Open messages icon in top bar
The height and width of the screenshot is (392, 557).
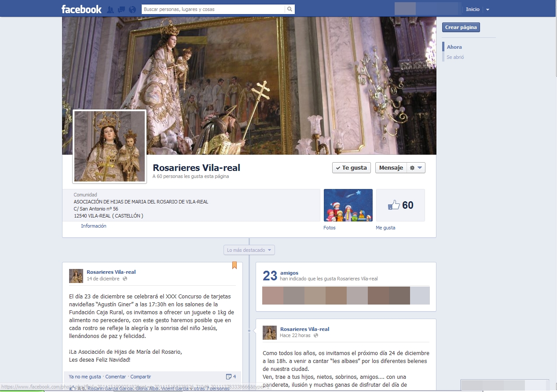pos(121,9)
